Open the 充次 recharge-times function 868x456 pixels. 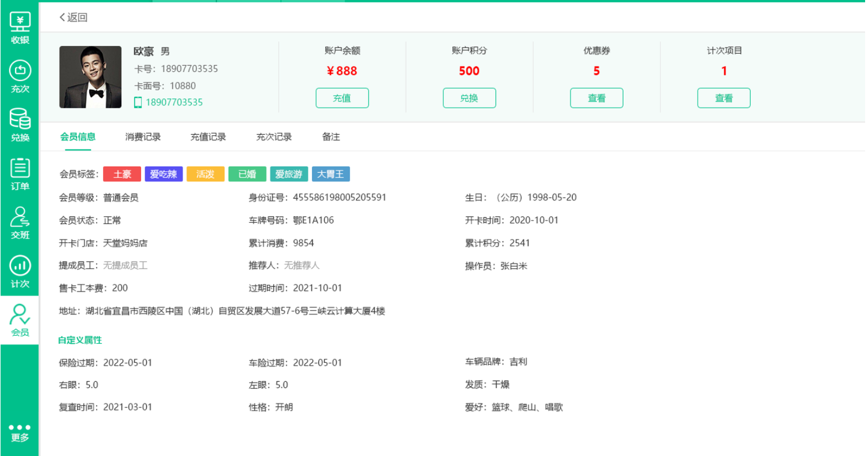tap(19, 74)
